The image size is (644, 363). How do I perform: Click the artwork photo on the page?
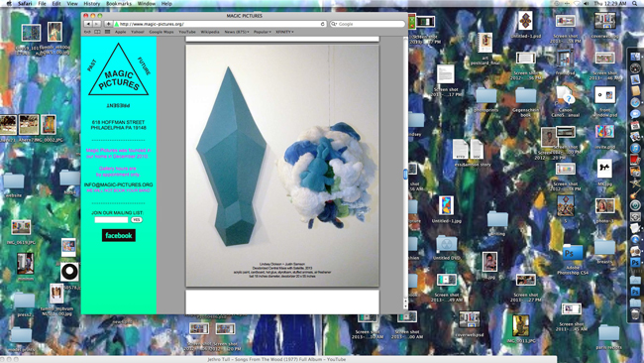(x=282, y=166)
